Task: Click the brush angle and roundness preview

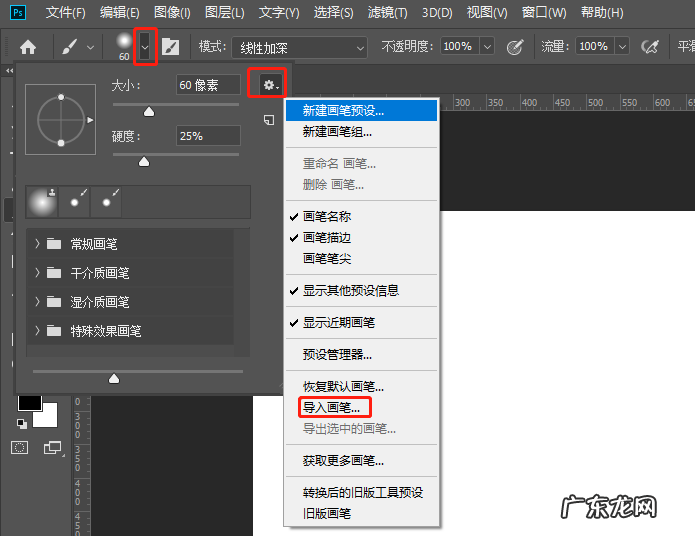Action: click(x=61, y=120)
